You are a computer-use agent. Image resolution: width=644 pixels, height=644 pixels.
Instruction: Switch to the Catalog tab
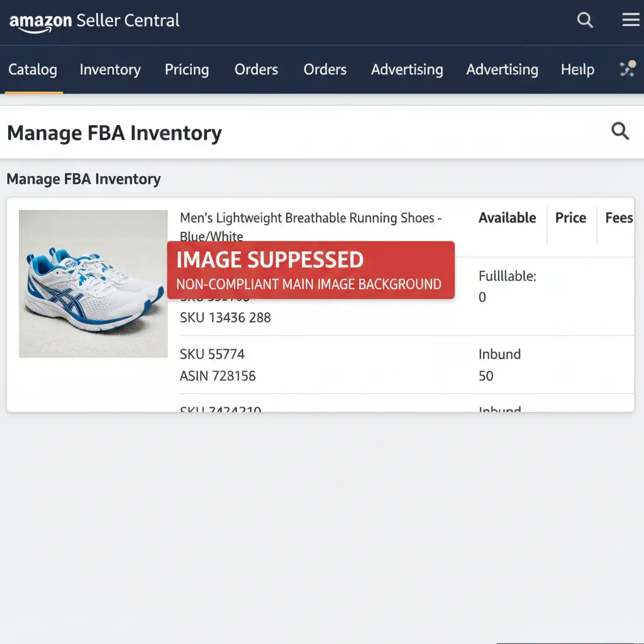[33, 70]
